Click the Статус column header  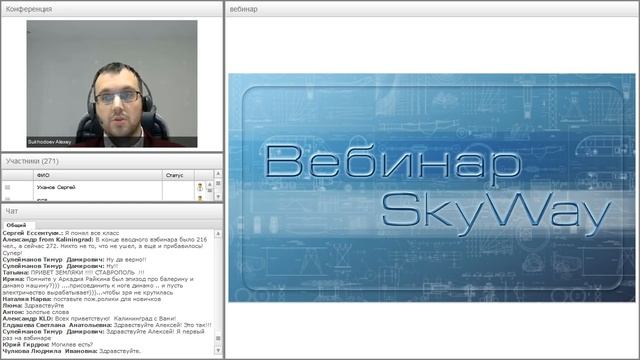pyautogui.click(x=178, y=175)
